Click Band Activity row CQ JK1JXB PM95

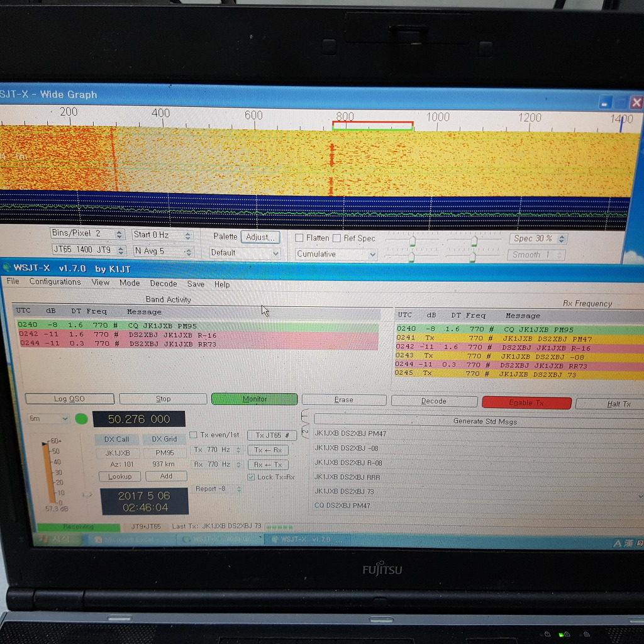pos(197,326)
